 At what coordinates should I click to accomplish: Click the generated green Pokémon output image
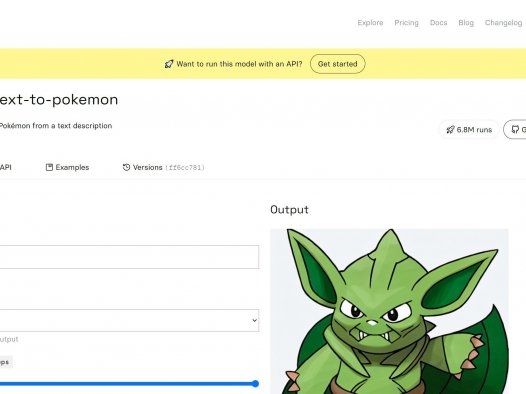click(x=389, y=312)
